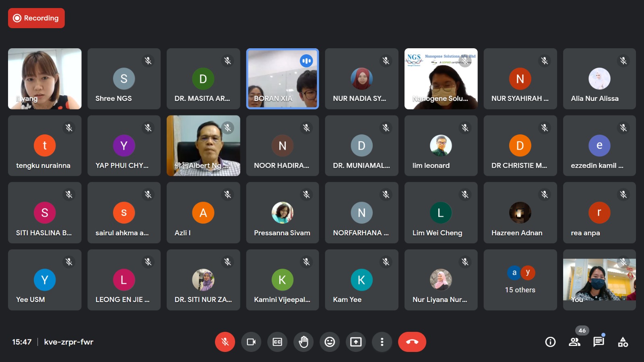The height and width of the screenshot is (362, 644).
Task: Open the Activities panel icon
Action: point(623,342)
